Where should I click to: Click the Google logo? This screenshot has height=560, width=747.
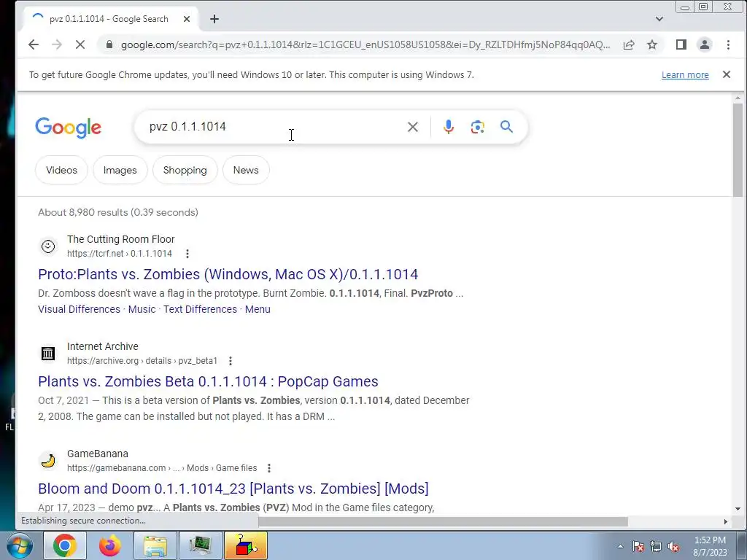pyautogui.click(x=68, y=127)
